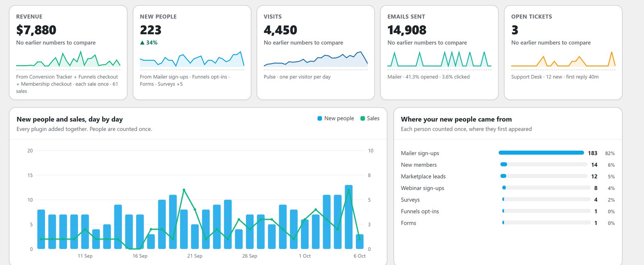This screenshot has height=265, width=644.
Task: Click the Marketplace leads source row
Action: (x=508, y=176)
